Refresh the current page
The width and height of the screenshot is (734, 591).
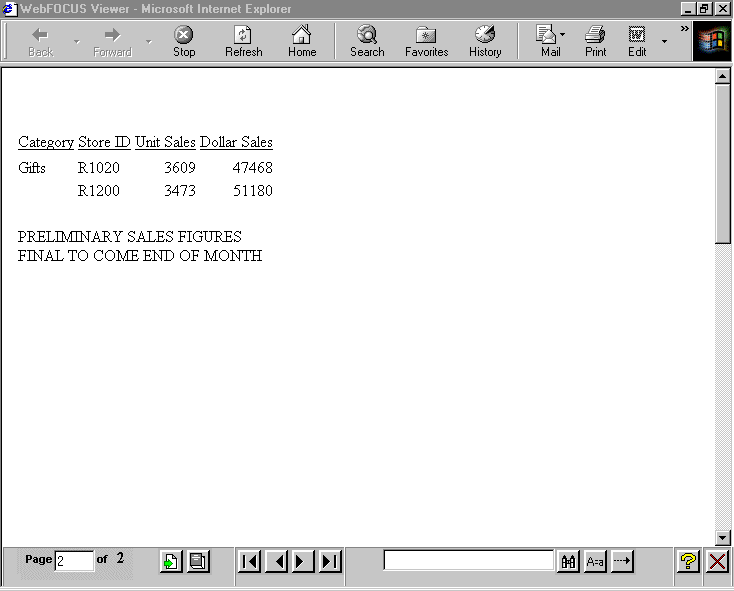243,42
